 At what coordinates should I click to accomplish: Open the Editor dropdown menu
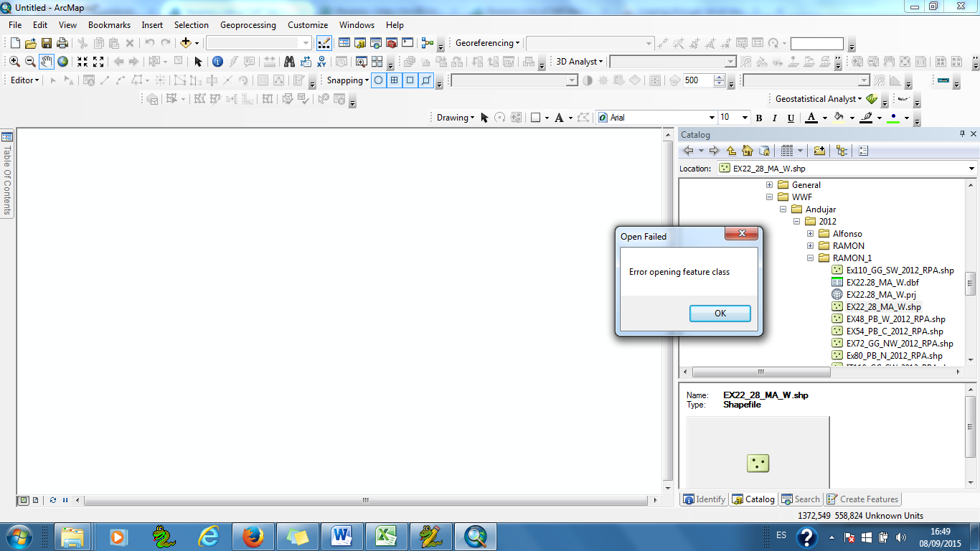coord(25,80)
